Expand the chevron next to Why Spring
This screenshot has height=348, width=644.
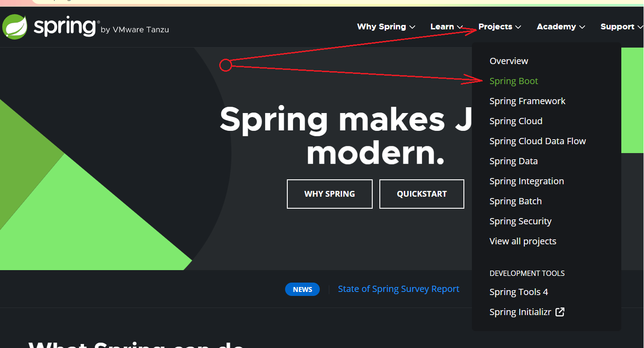pos(412,27)
